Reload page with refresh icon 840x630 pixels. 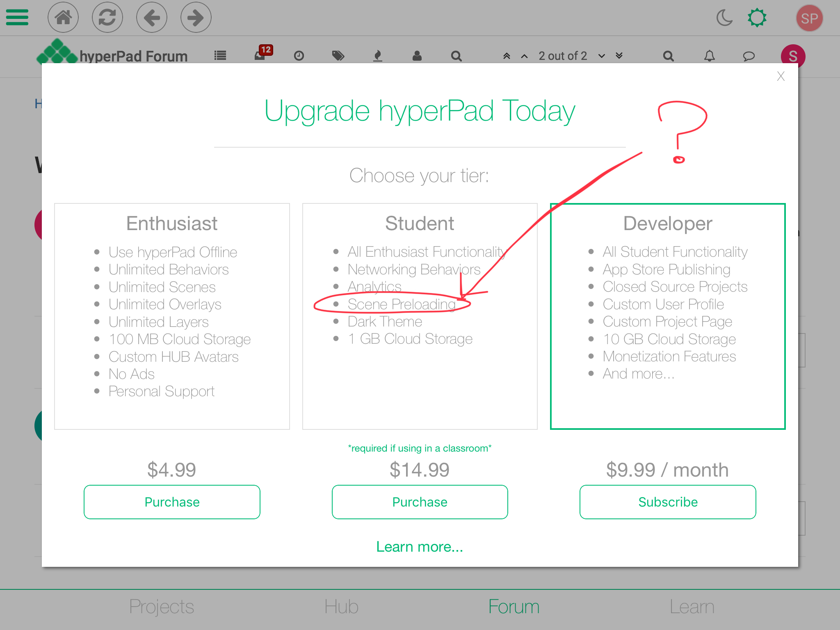107,18
